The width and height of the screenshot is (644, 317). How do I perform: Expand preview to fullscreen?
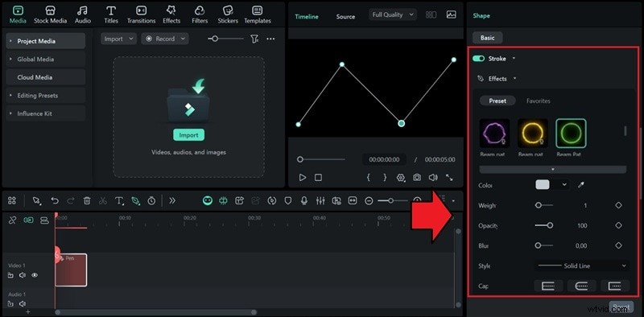[449, 177]
